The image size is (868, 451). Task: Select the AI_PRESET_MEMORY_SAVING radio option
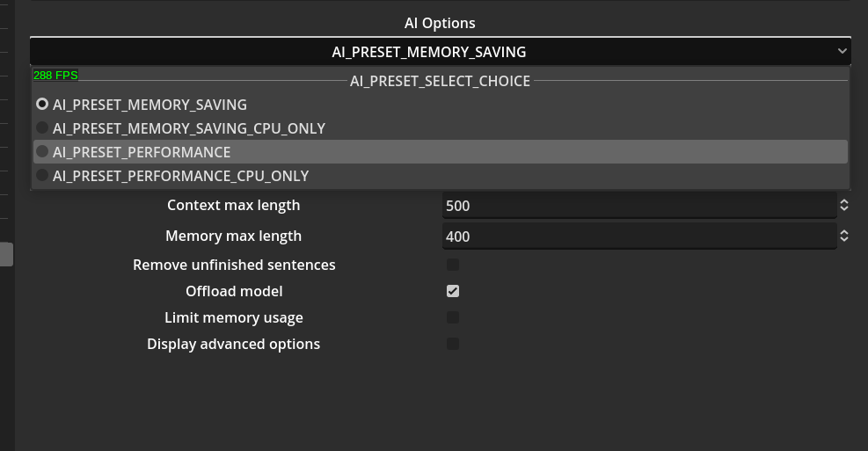coord(42,105)
